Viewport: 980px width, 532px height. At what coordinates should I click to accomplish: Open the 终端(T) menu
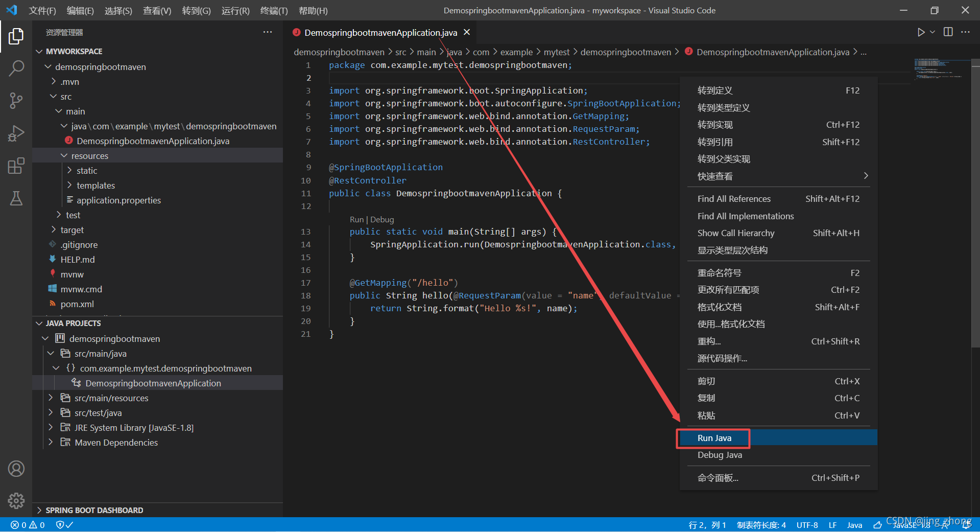tap(274, 10)
